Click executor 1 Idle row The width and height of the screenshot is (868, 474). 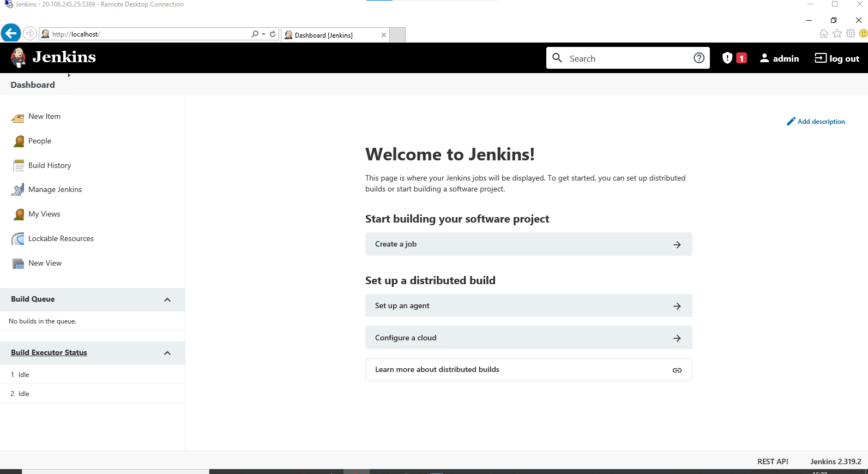coord(92,375)
